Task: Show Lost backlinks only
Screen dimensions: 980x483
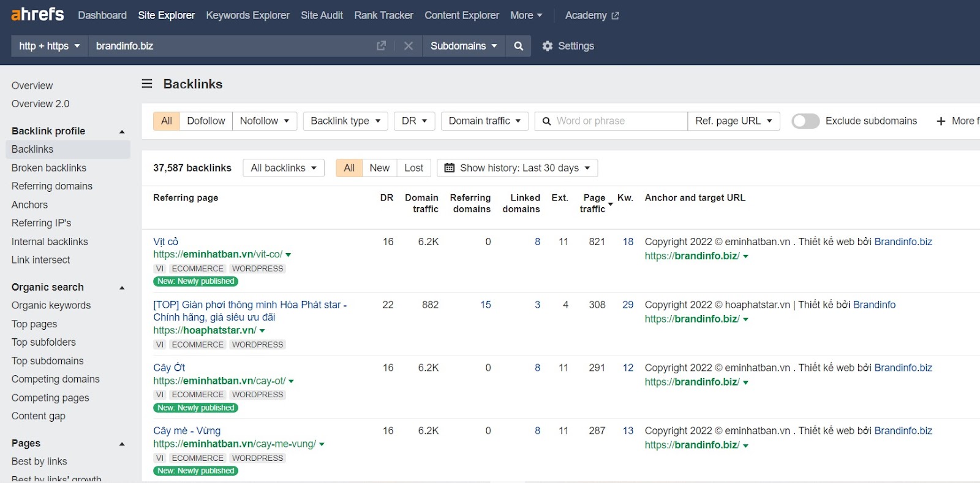Action: pyautogui.click(x=413, y=168)
